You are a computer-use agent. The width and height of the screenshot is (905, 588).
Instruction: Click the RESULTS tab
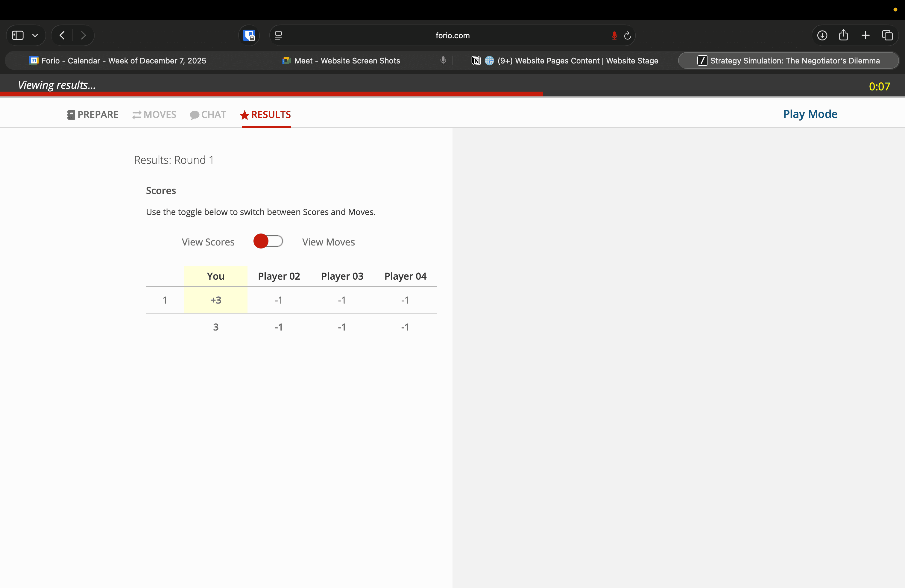coord(266,114)
